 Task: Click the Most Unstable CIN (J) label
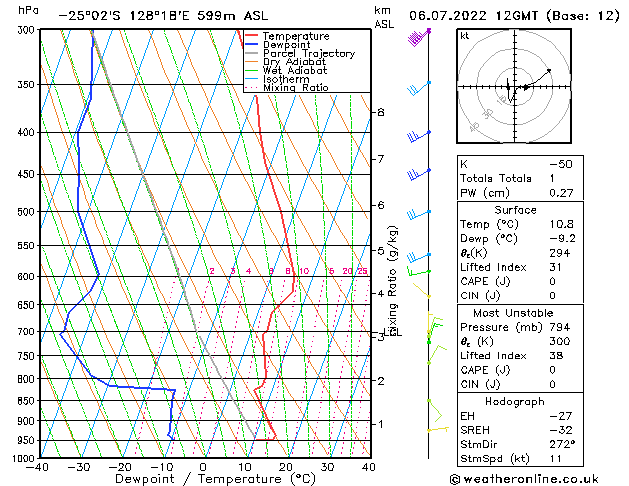(480, 385)
